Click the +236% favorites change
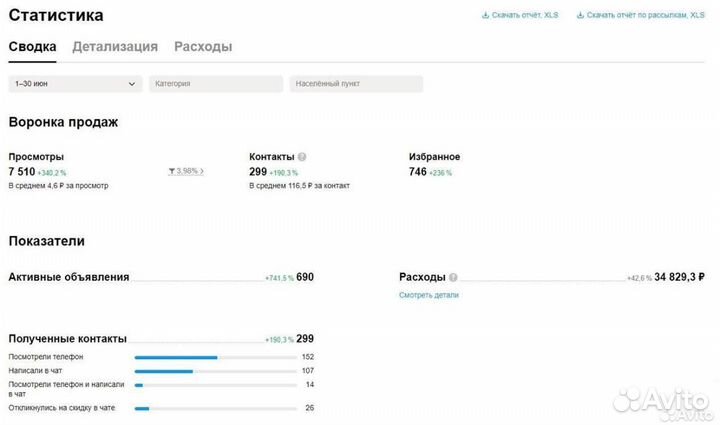Viewport: 720px width, 425px height. [440, 173]
